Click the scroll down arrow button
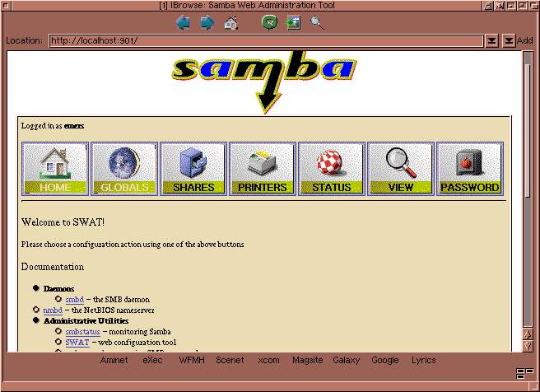The width and height of the screenshot is (540, 392). coord(528,346)
